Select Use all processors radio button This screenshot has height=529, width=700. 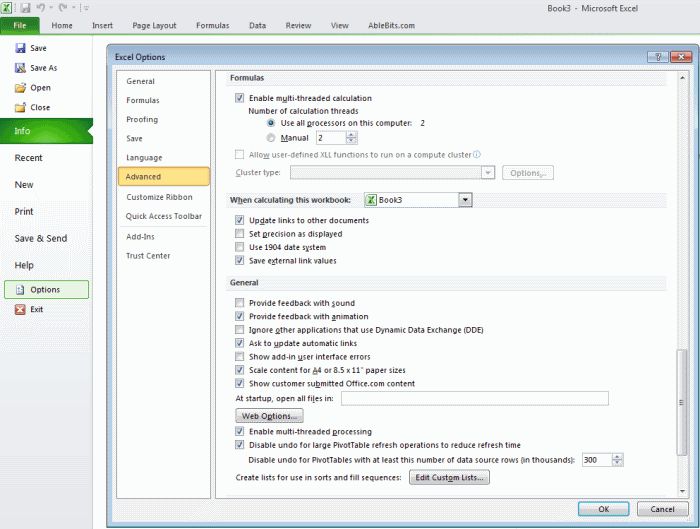click(x=271, y=123)
